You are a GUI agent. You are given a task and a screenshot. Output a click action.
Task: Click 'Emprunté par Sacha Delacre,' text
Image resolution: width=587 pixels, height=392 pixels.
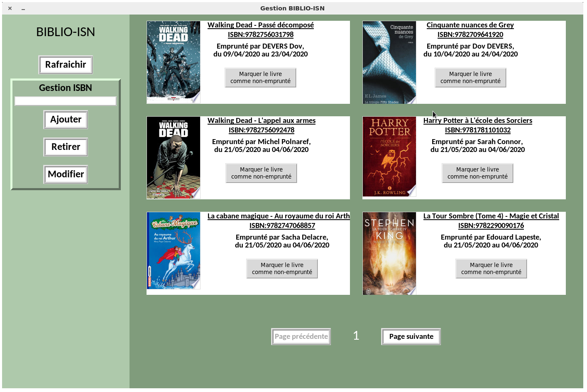click(282, 238)
